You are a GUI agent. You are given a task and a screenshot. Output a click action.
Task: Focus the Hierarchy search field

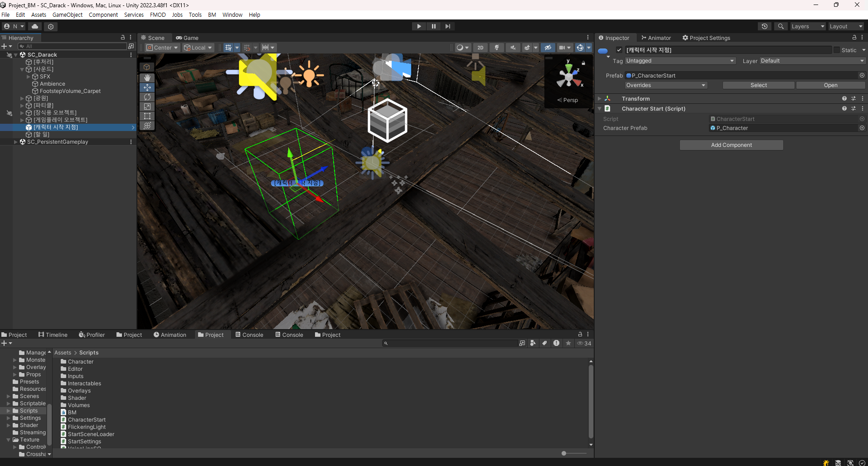point(73,46)
